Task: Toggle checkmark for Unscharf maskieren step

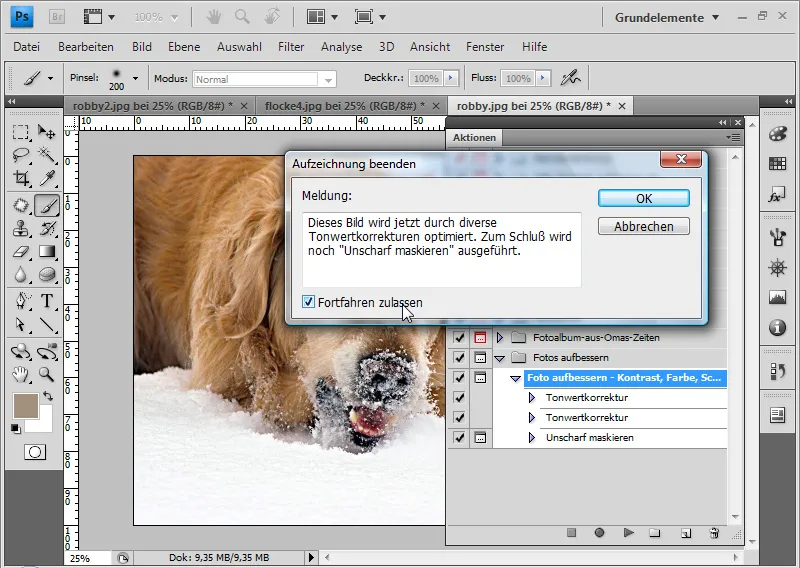Action: click(459, 438)
